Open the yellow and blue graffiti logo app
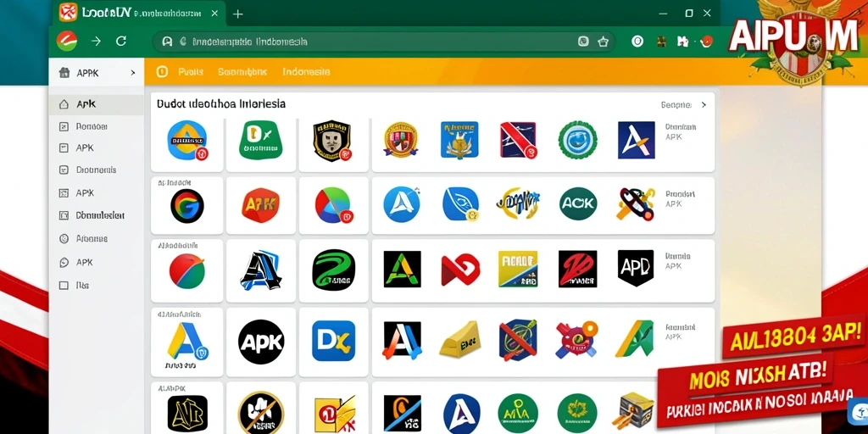This screenshot has width=868, height=434. [519, 203]
